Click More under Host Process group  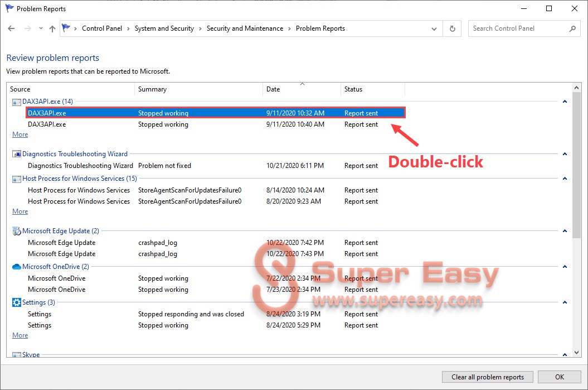point(20,211)
